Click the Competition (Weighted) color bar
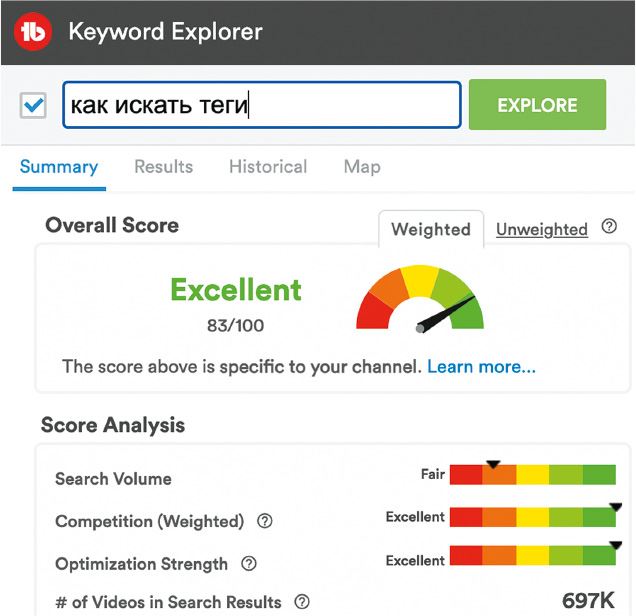The height and width of the screenshot is (616, 636). (x=532, y=517)
